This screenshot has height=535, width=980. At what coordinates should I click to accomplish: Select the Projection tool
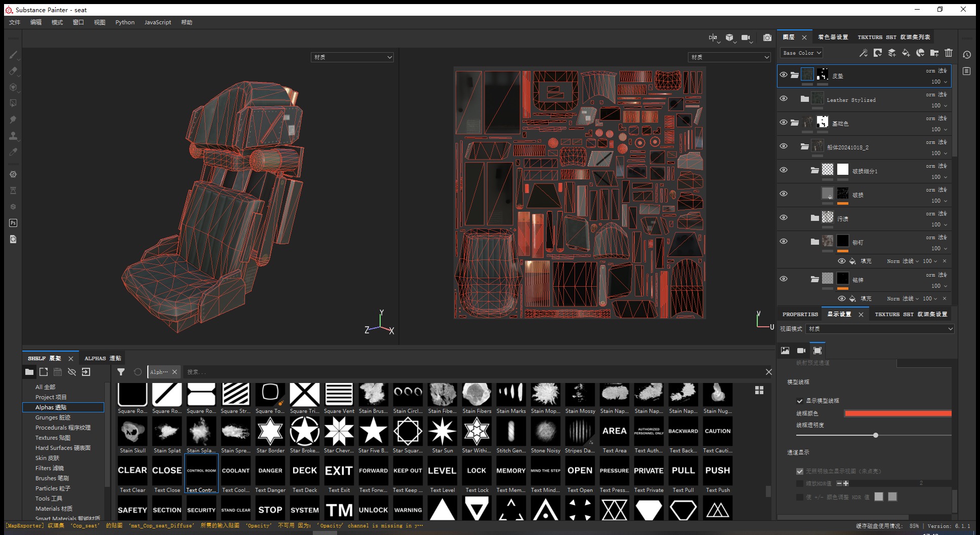[13, 87]
